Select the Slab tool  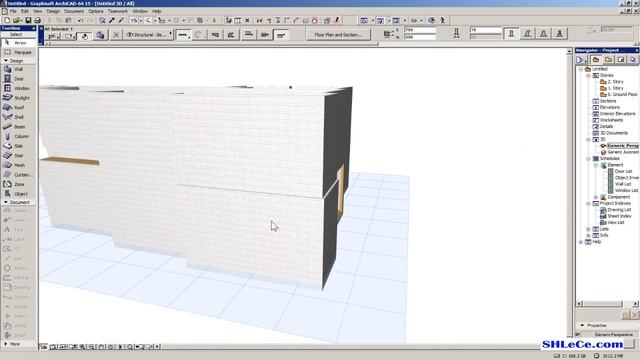coord(18,146)
